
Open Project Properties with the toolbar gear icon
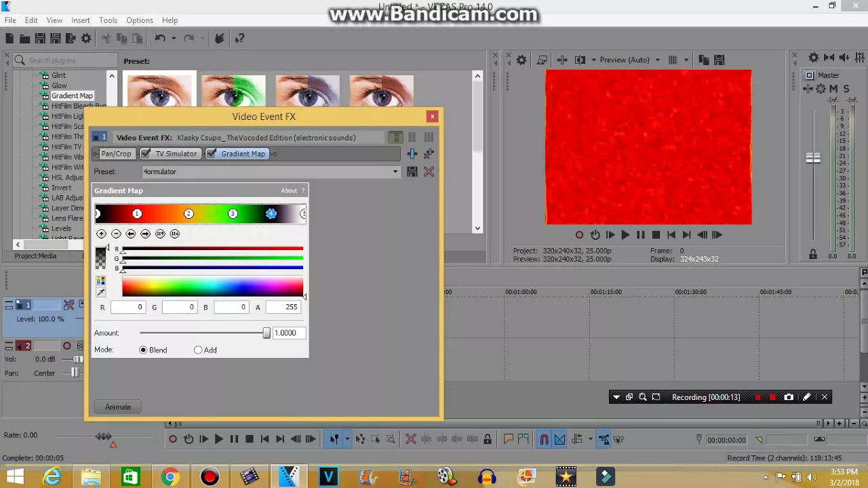pos(86,39)
